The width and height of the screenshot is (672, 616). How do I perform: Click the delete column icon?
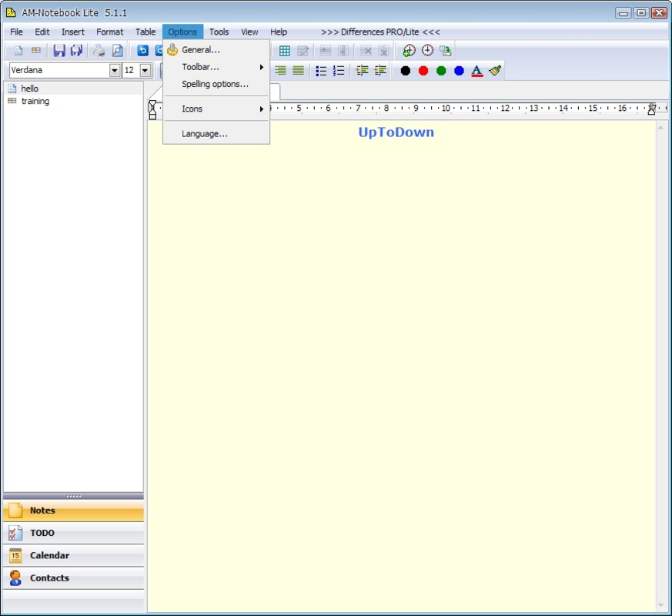tap(383, 51)
